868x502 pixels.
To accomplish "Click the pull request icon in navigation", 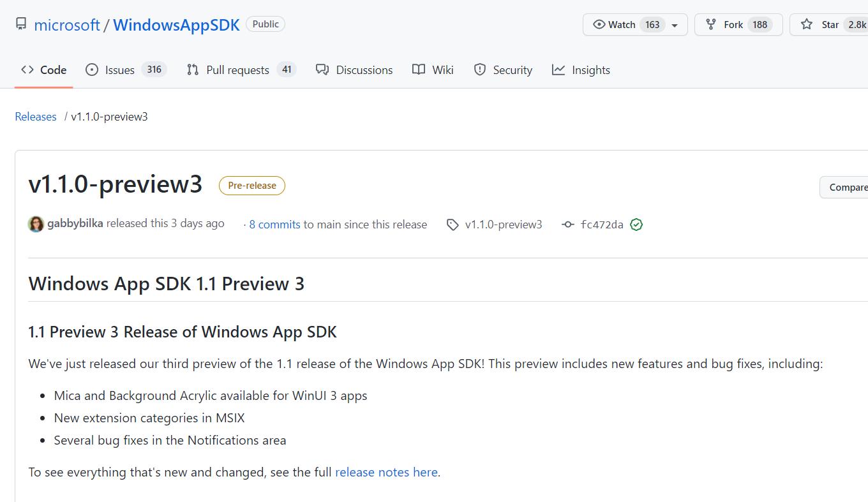I will tap(192, 70).
